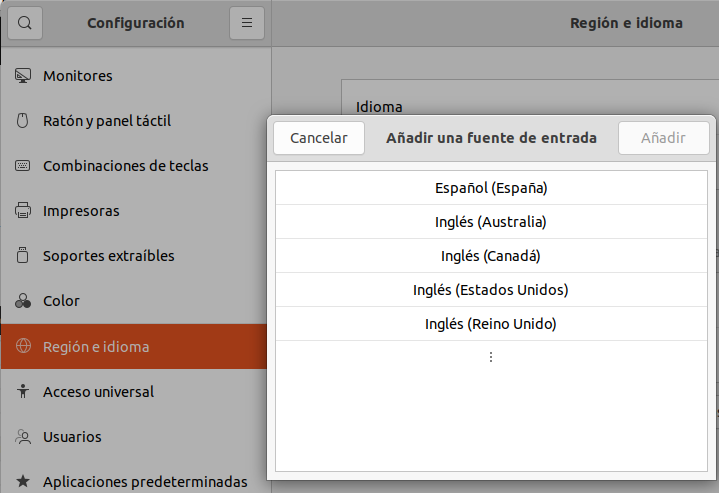Click the Acceso universal person icon

point(22,391)
